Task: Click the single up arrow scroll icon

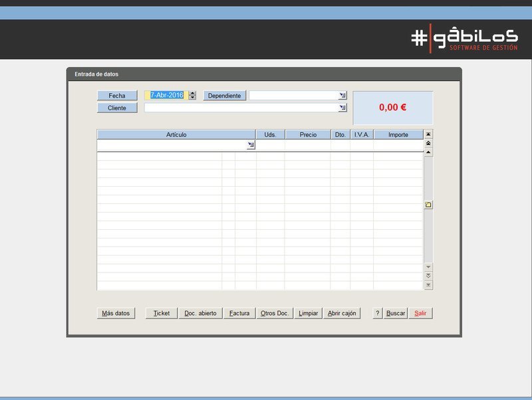Action: [x=428, y=153]
